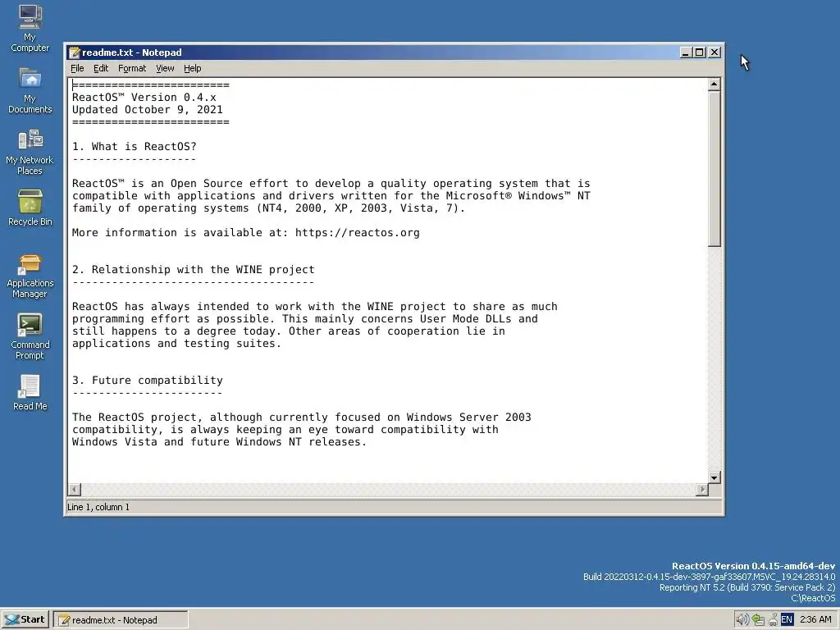Viewport: 840px width, 630px height.
Task: Click the line 'applications and testing suites.'
Action: [177, 344]
